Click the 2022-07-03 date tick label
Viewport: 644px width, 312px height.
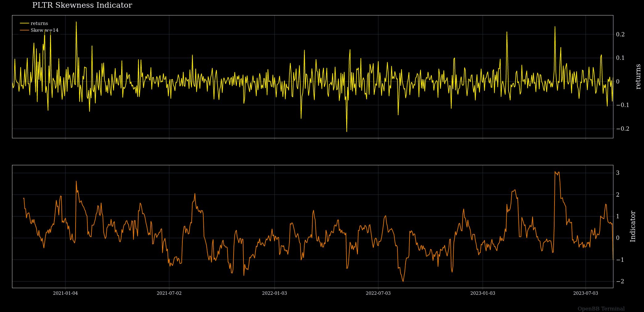coord(378,293)
